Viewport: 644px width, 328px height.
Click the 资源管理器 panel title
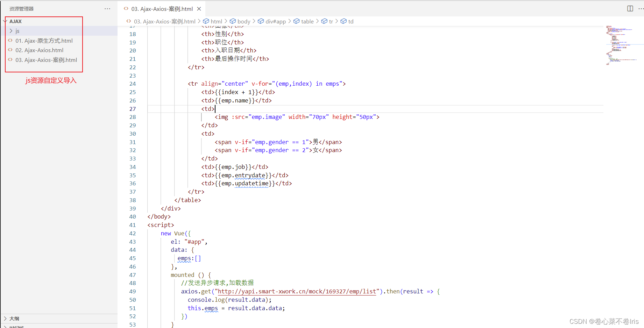click(x=22, y=9)
